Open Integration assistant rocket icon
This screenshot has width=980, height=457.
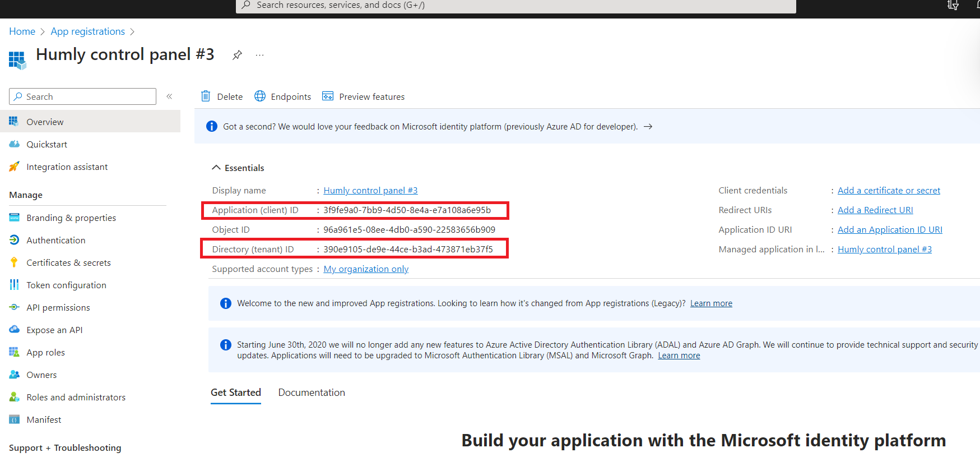(x=15, y=167)
